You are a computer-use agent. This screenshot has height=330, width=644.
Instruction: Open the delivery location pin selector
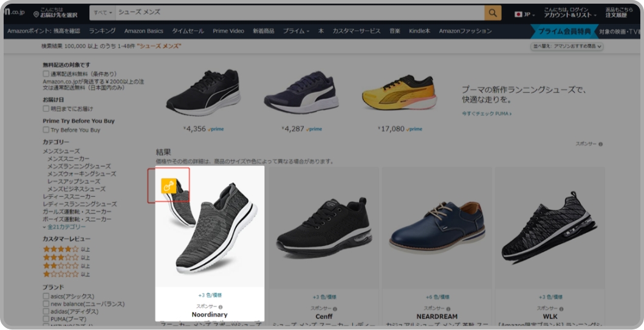click(55, 13)
